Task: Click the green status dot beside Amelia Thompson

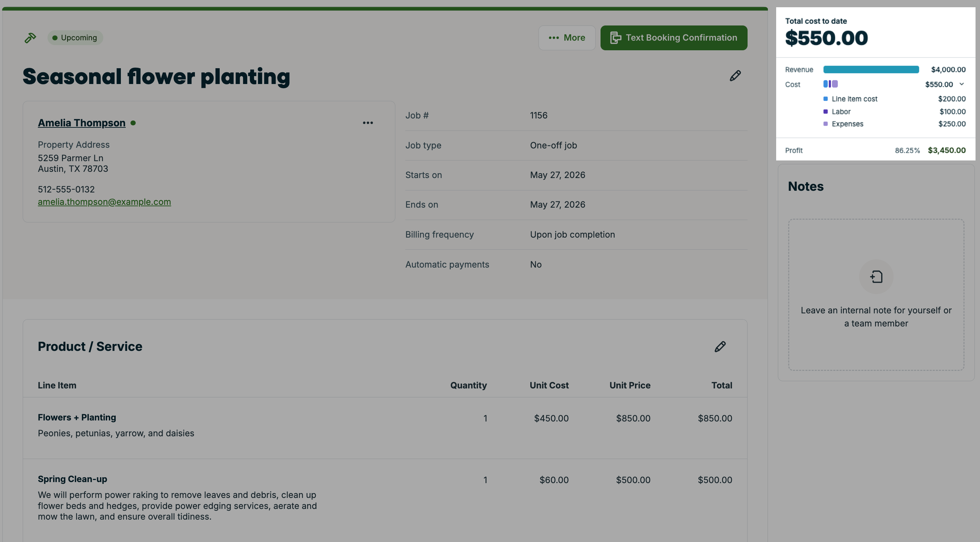Action: click(133, 123)
